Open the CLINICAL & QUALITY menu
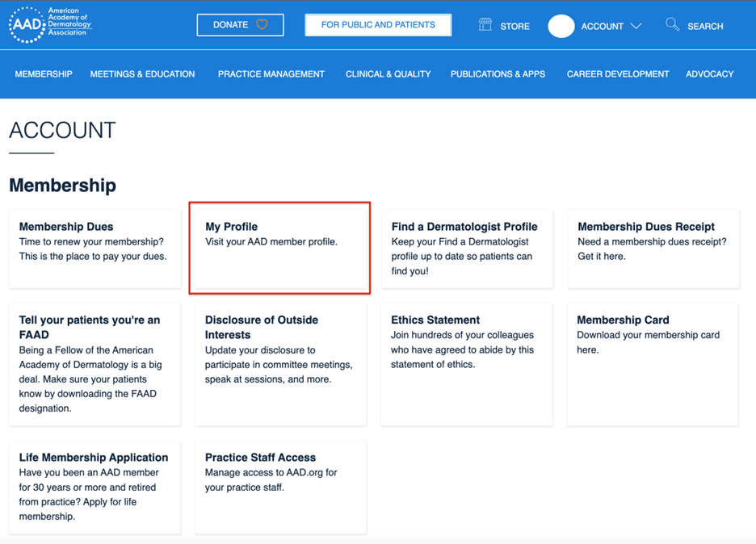756x544 pixels. click(388, 73)
